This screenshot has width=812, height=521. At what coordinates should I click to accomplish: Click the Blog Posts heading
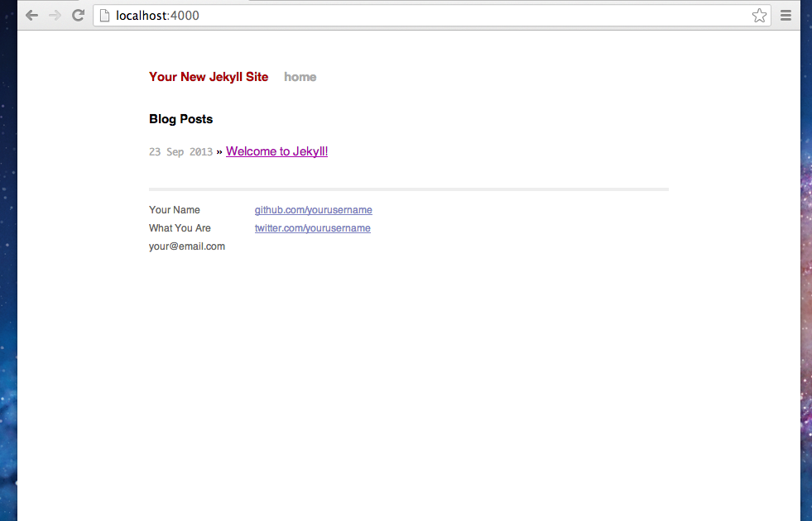tap(180, 120)
